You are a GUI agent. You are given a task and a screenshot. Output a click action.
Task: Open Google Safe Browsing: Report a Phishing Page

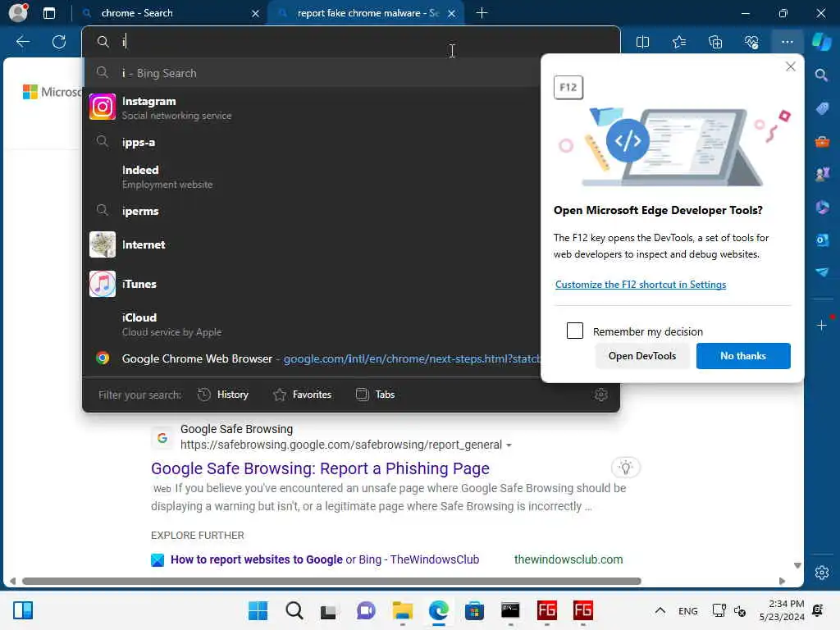pos(321,468)
